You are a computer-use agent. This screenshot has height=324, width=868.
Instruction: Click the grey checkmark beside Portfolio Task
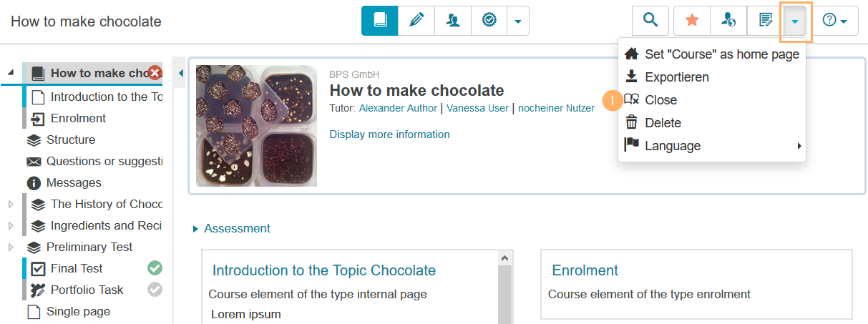pos(155,290)
